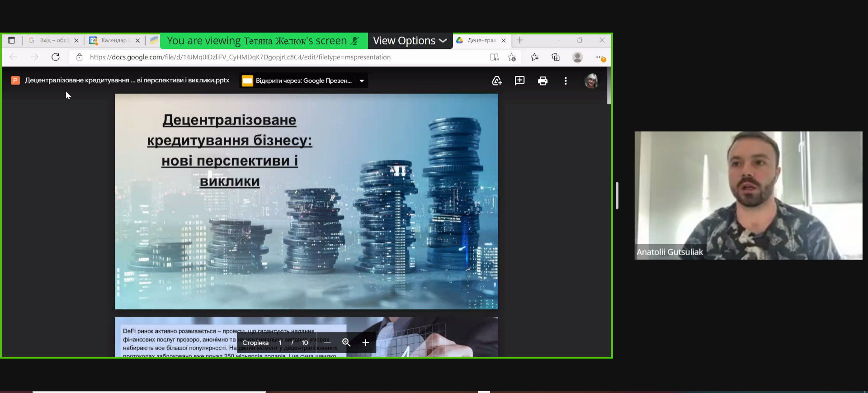Open the Collections icon
Screen dimensions: 868x393
point(556,57)
